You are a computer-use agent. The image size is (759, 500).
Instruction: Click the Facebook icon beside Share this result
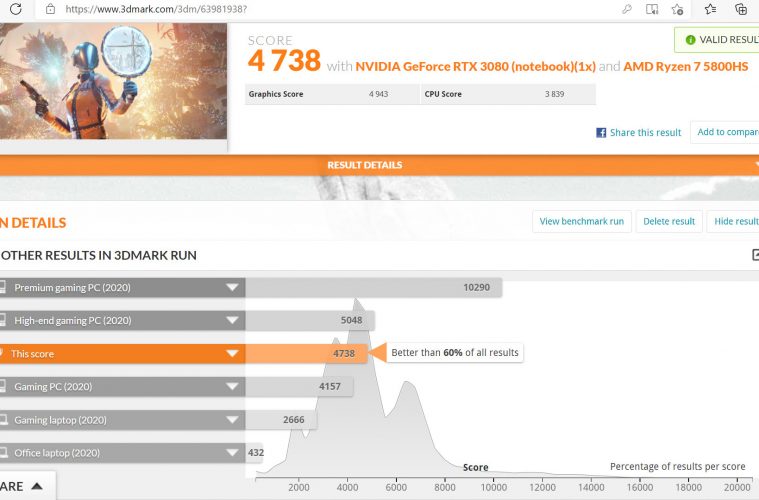pos(601,133)
